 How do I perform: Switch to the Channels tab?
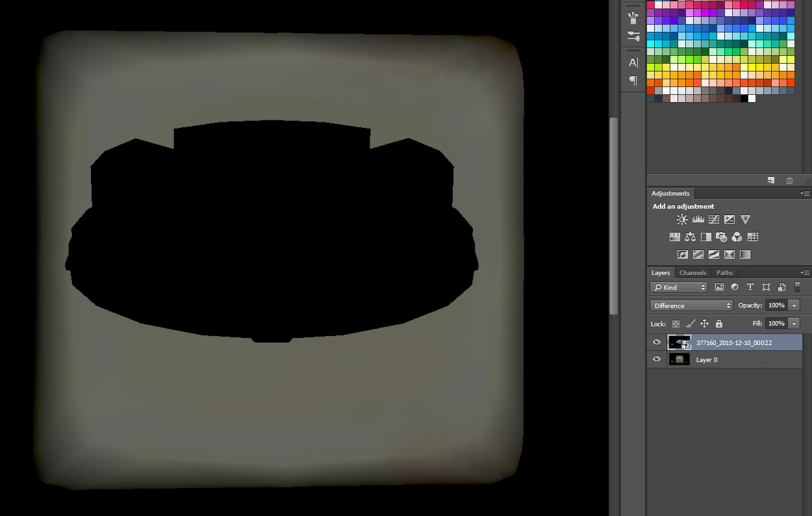tap(692, 273)
